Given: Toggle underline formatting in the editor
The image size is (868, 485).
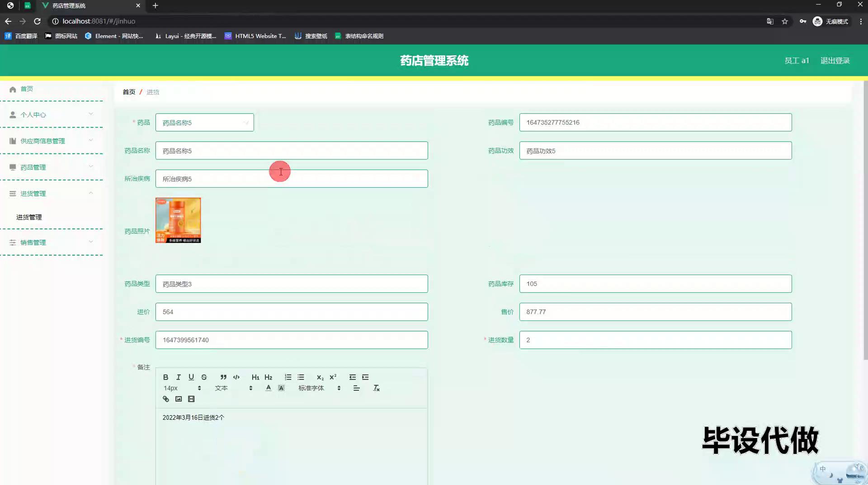Looking at the screenshot, I should click(x=191, y=377).
